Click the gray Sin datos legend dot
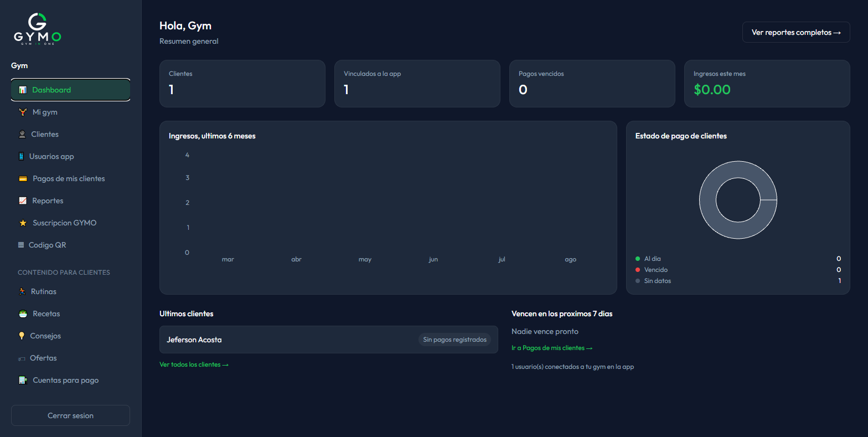Viewport: 868px width, 437px height. tap(638, 281)
